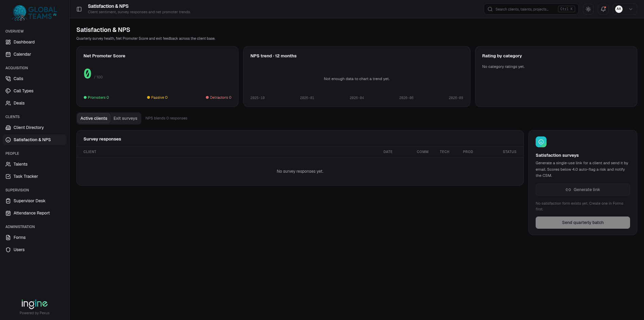Open Deals from the sidebar menu

34,103
